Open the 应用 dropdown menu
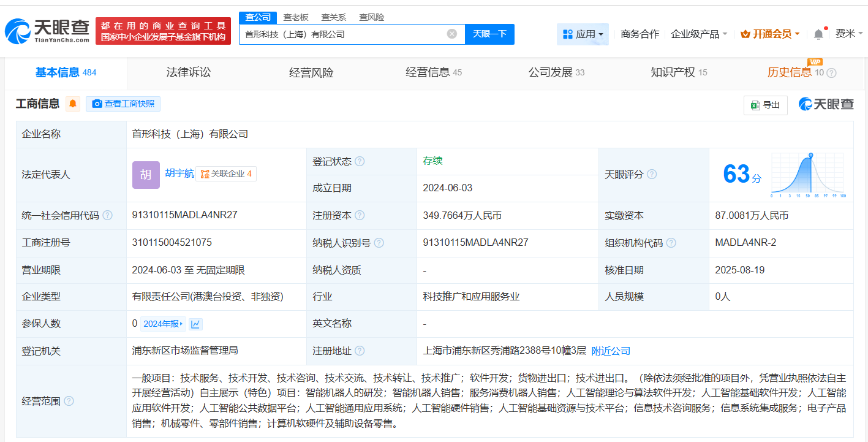Image resolution: width=868 pixels, height=442 pixels. point(583,34)
